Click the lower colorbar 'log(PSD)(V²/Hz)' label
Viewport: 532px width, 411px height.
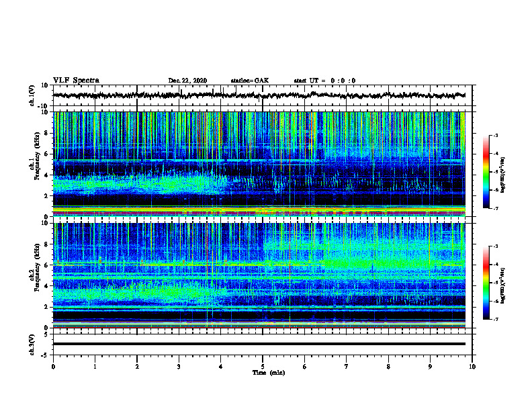tap(502, 285)
